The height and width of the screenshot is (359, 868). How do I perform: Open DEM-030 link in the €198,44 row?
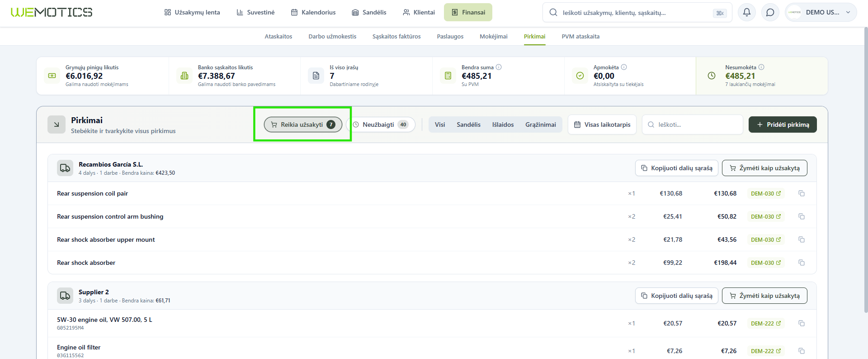[x=766, y=263]
